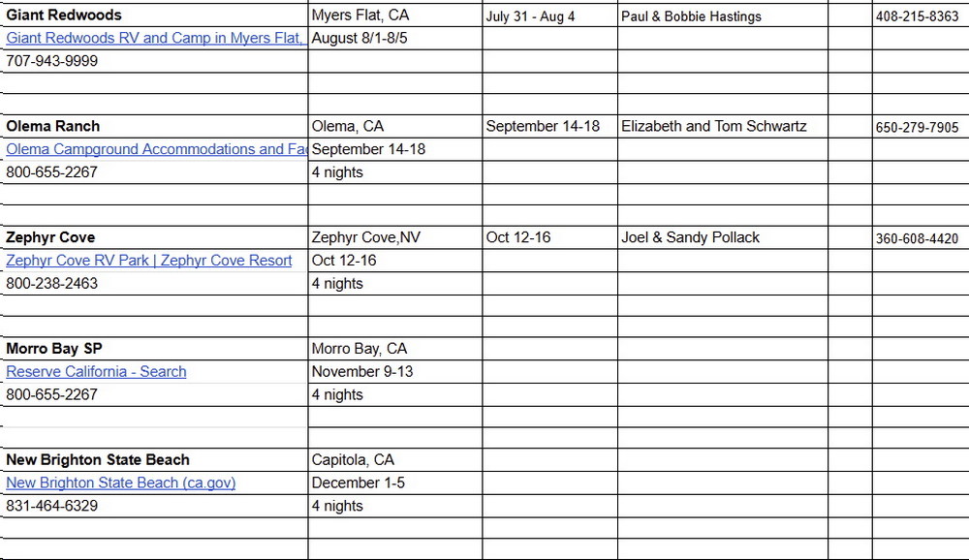Click the bold Morro Bay SP cell

click(x=54, y=349)
